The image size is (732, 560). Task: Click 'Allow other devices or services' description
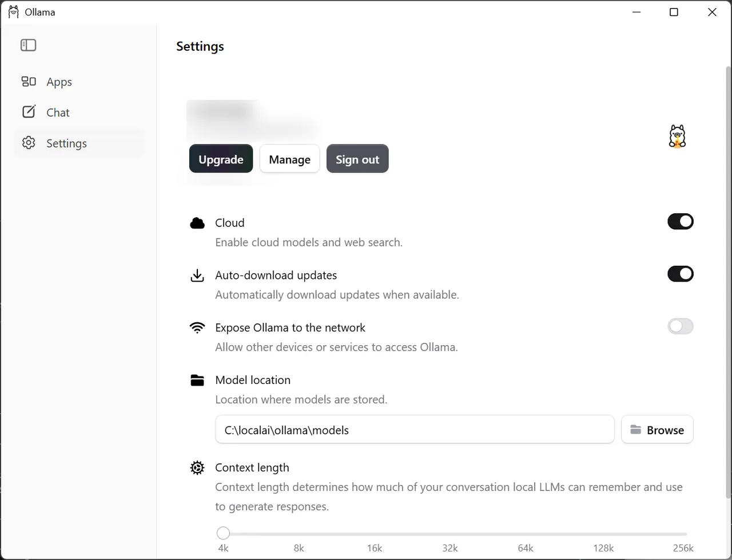tap(336, 347)
